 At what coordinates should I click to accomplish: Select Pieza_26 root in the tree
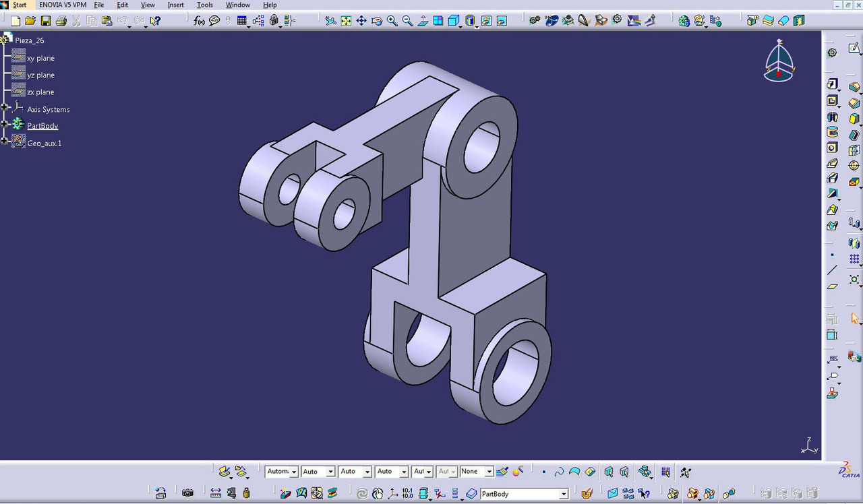click(30, 40)
